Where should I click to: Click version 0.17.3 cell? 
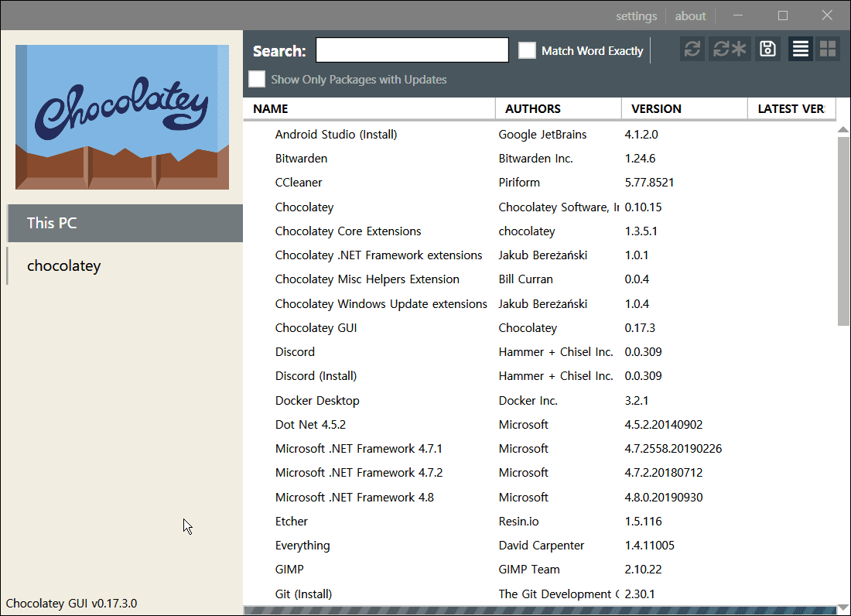(640, 328)
